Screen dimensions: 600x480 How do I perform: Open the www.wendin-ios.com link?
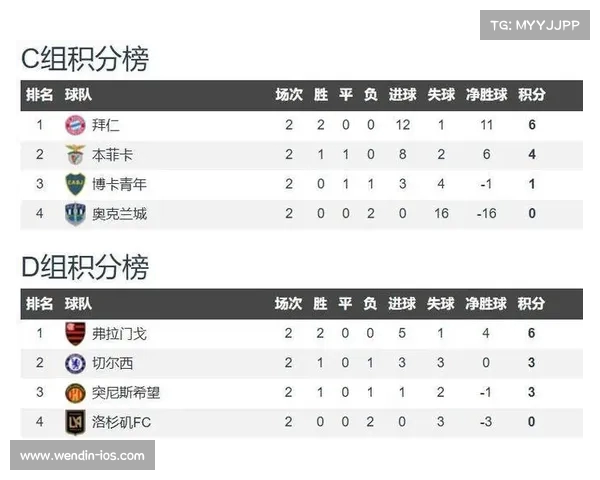[x=82, y=455]
